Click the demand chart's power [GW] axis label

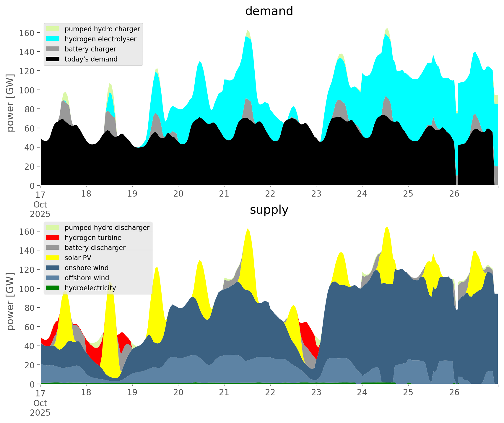(10, 103)
